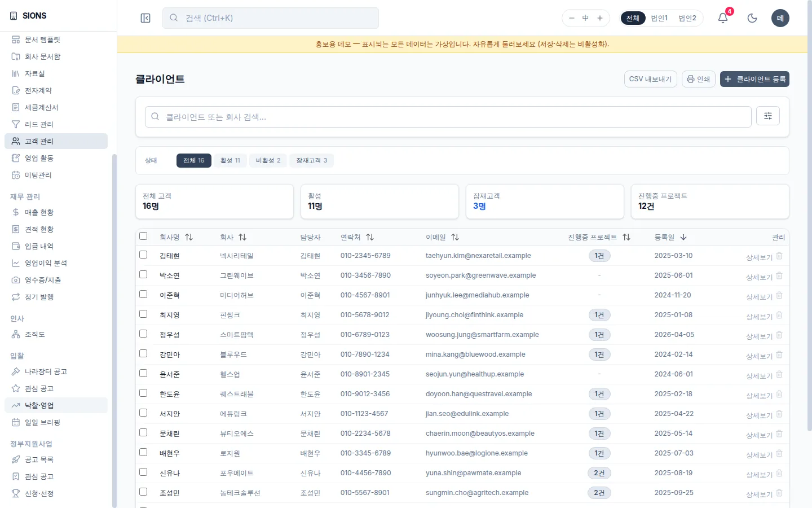Open the user avatar menu
This screenshot has width=812, height=508.
click(x=780, y=18)
